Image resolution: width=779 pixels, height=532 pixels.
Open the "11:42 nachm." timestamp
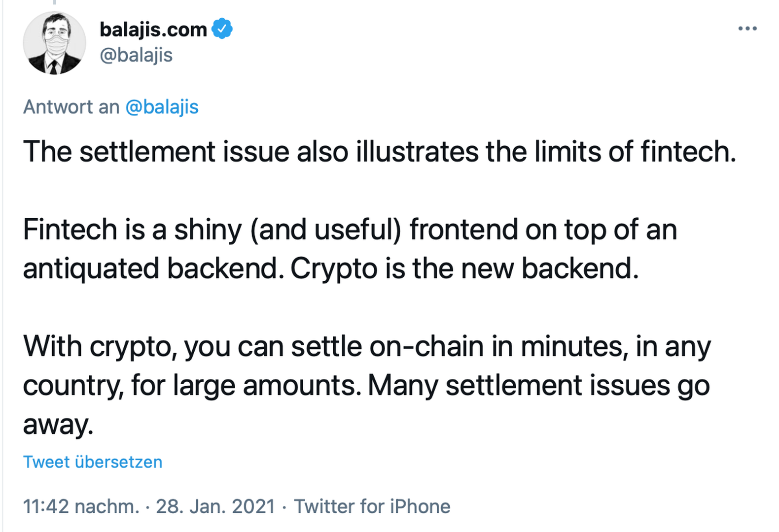pos(81,506)
